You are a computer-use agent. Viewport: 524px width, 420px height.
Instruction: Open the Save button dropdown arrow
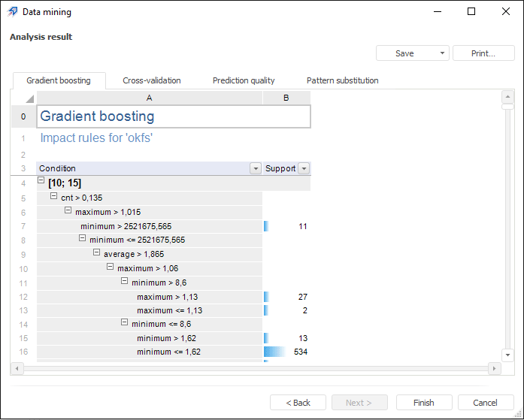442,53
